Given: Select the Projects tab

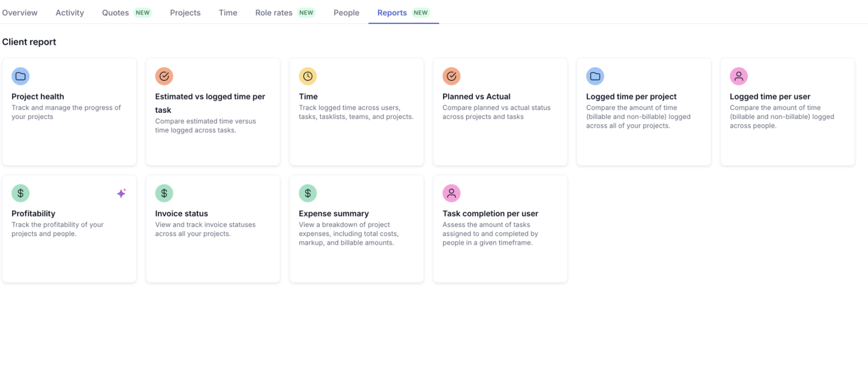Looking at the screenshot, I should (x=185, y=12).
